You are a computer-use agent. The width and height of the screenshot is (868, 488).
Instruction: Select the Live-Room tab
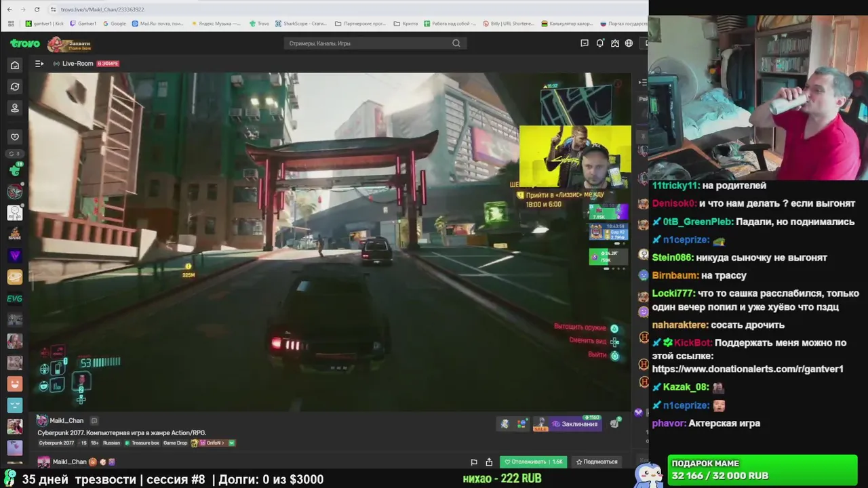73,64
